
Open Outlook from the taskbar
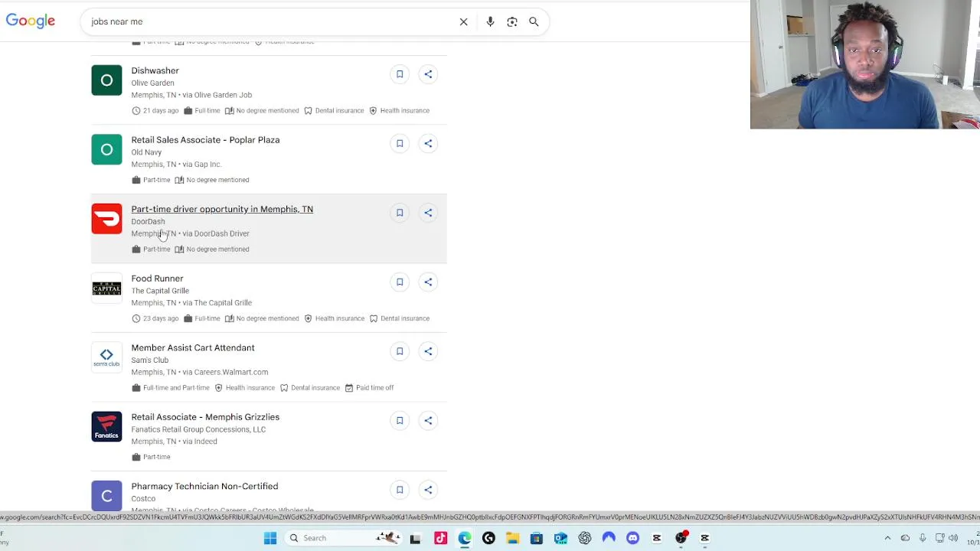coord(560,538)
